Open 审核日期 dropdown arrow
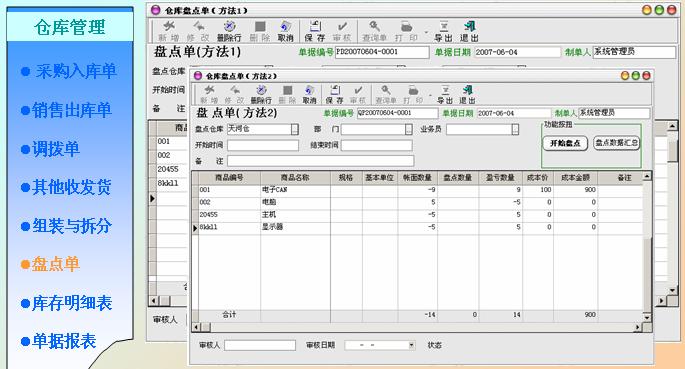The image size is (685, 369). 411,345
